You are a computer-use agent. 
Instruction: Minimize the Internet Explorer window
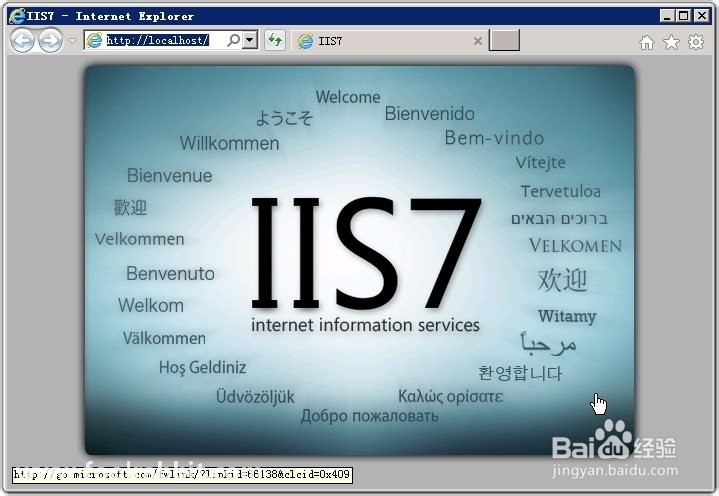(667, 16)
